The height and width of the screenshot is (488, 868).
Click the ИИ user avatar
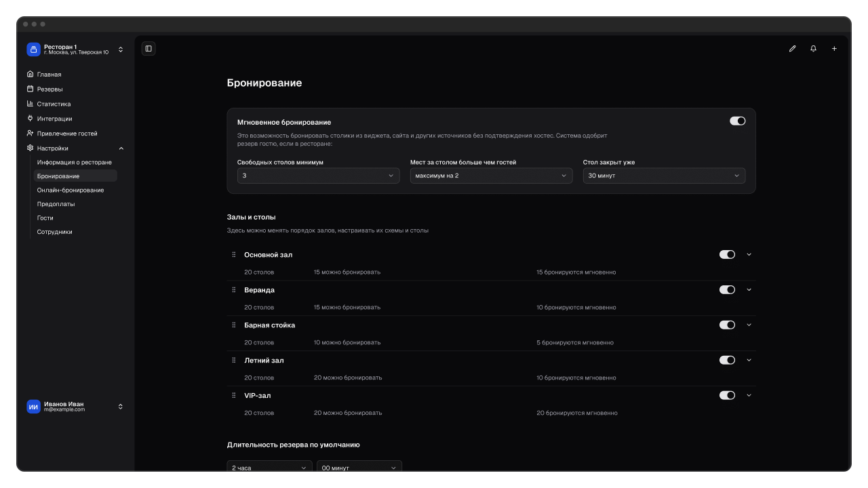33,407
